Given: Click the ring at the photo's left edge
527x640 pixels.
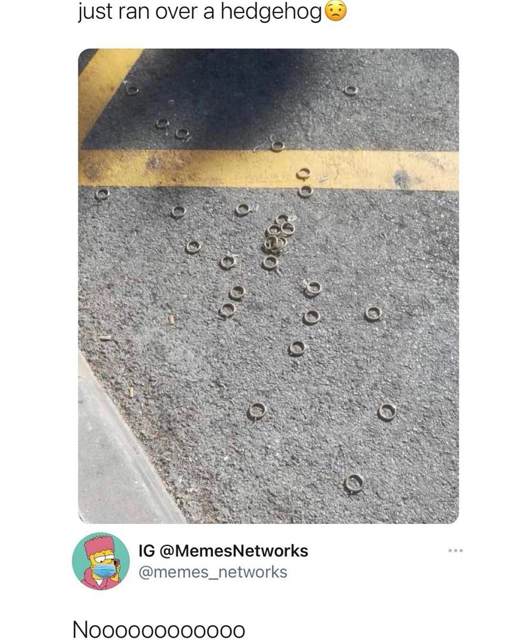Looking at the screenshot, I should pos(102,194).
